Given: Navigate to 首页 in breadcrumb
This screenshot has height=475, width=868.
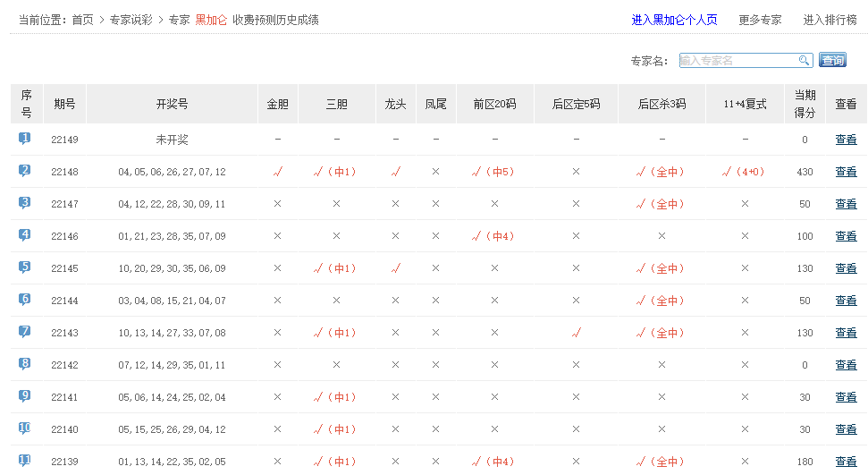Looking at the screenshot, I should [x=82, y=20].
